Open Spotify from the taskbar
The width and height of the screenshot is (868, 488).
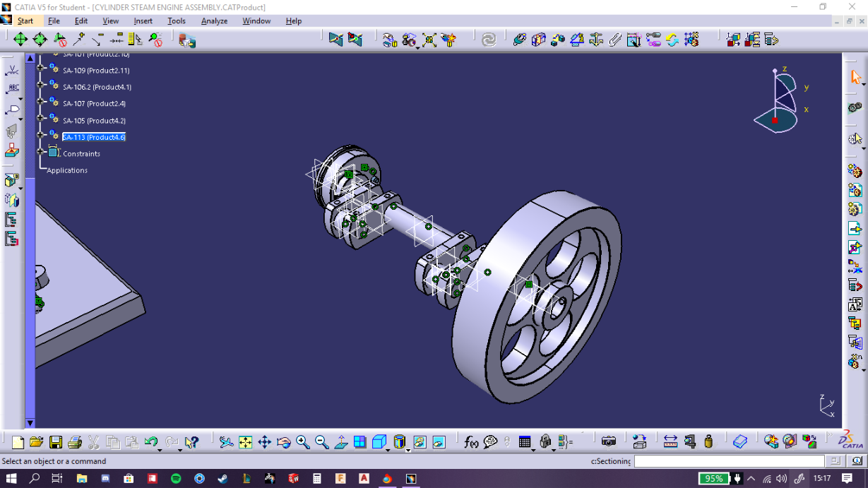(x=176, y=479)
